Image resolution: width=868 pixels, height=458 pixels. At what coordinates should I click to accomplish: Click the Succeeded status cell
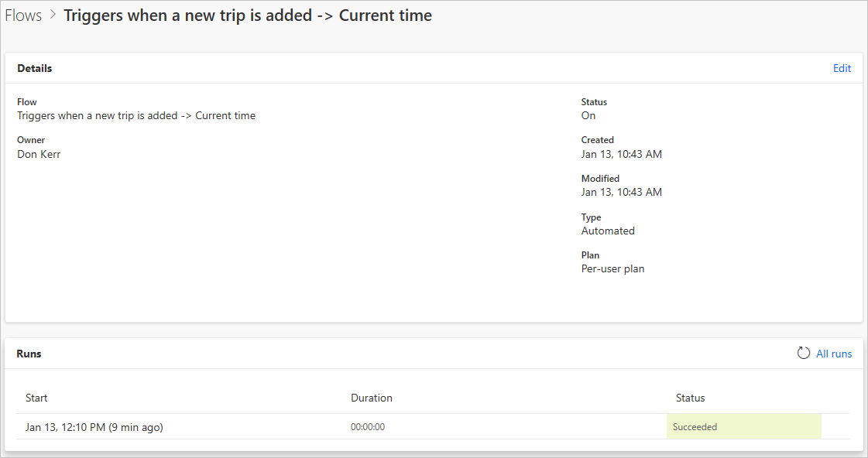click(743, 426)
